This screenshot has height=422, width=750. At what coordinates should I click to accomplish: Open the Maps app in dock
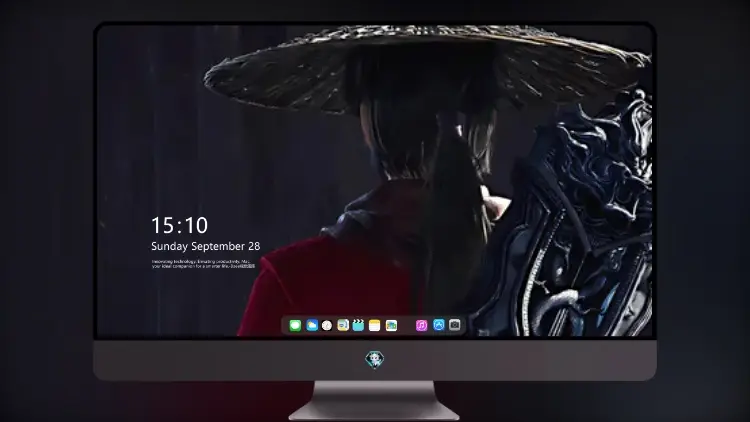[x=343, y=326]
